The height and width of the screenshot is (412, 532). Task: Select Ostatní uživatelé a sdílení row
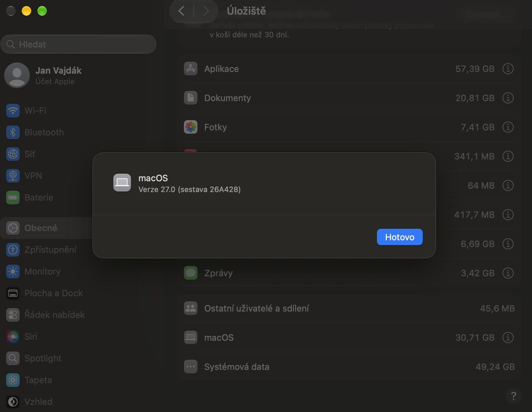click(x=349, y=308)
